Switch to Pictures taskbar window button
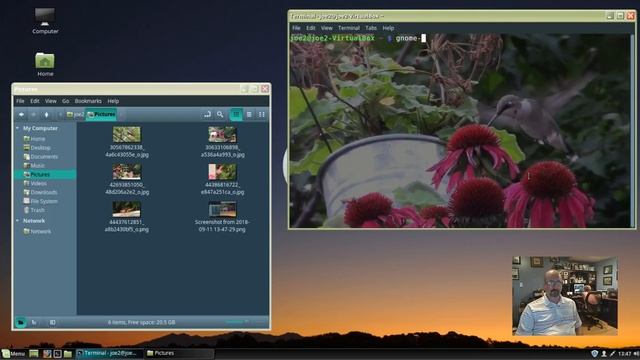640x360 pixels. 179,353
